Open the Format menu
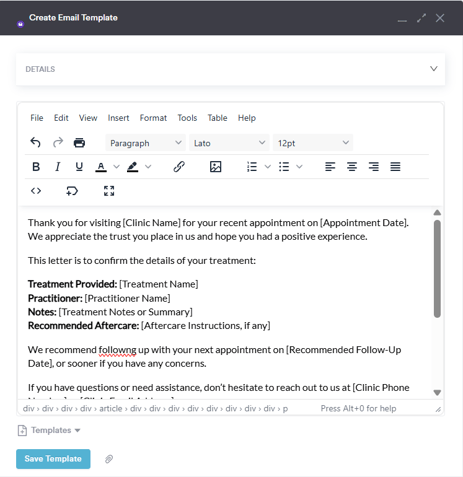Viewport: 463px width, 477px height. coord(153,118)
